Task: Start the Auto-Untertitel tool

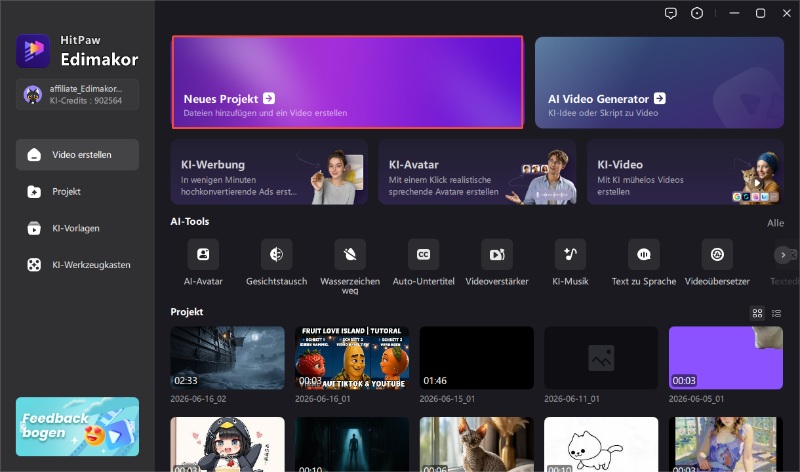Action: tap(423, 254)
